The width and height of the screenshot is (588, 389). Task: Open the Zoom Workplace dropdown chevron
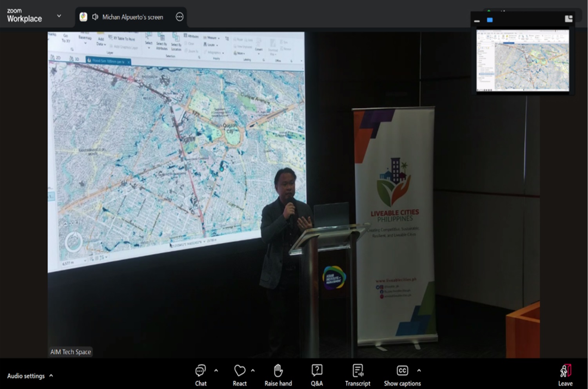(x=59, y=16)
